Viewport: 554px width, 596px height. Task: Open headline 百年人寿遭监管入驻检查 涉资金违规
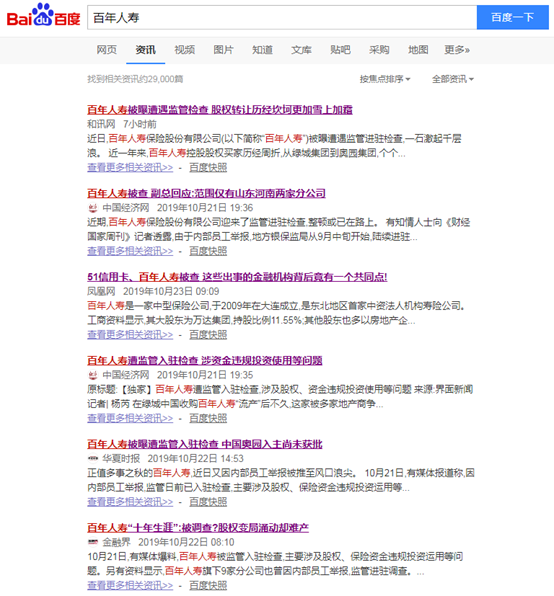(205, 361)
